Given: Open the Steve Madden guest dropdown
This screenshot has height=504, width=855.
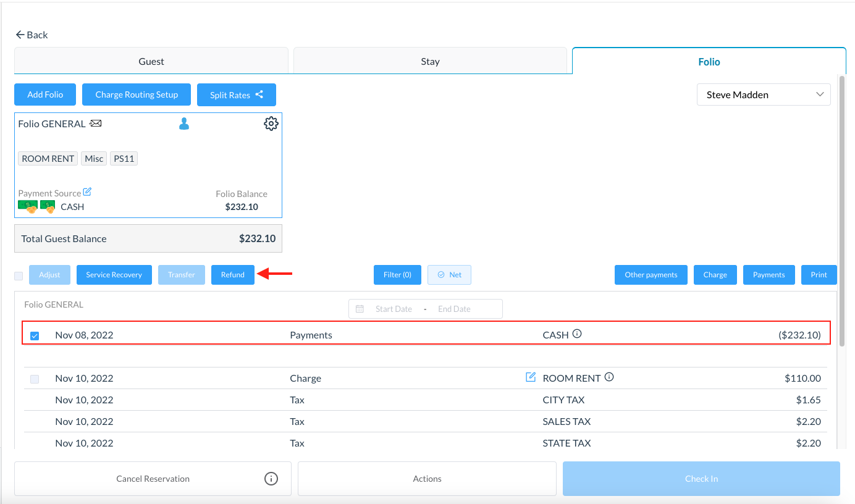Looking at the screenshot, I should click(x=764, y=95).
